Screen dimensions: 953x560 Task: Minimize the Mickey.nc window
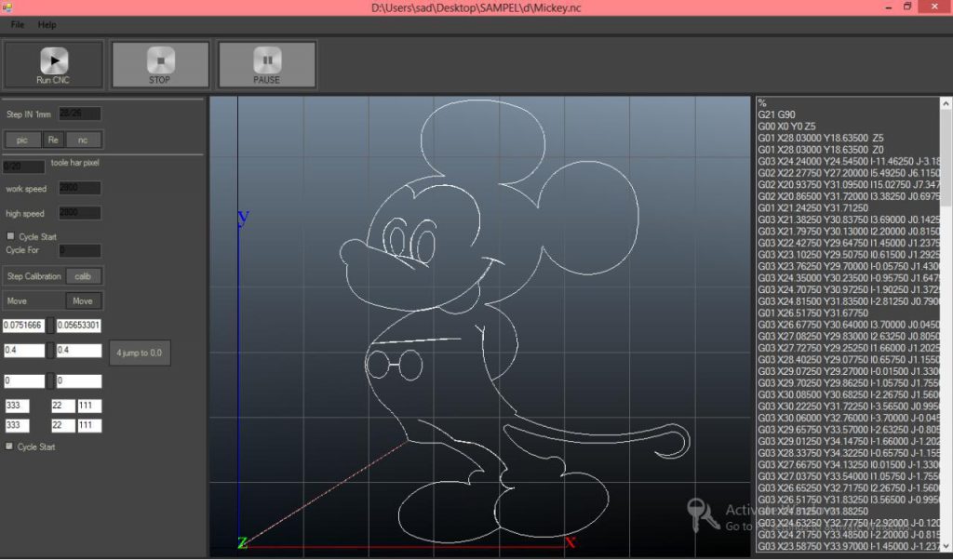(x=889, y=7)
